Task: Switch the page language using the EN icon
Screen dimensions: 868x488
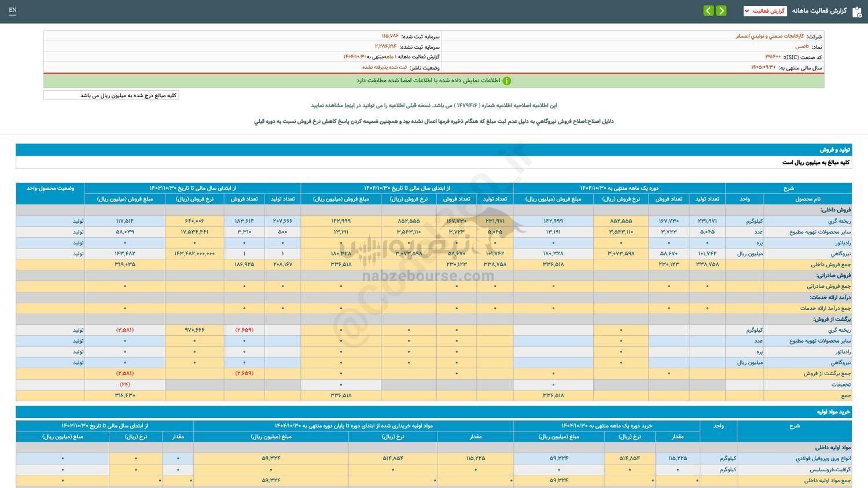Action: click(13, 10)
